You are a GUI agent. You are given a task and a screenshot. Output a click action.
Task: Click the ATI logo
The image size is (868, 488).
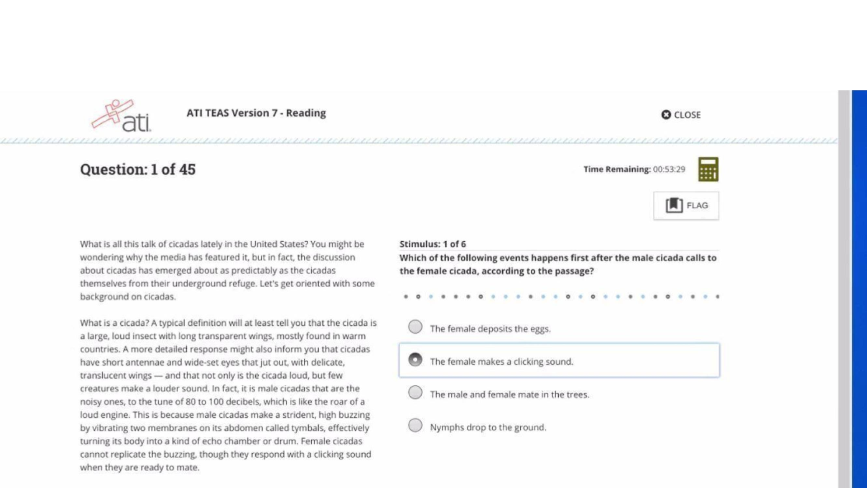coord(122,116)
